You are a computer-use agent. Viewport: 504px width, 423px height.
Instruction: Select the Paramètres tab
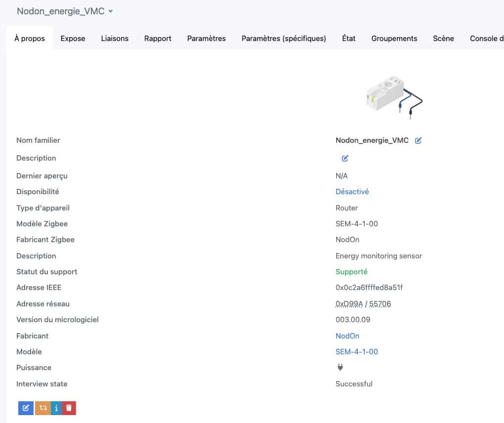click(x=206, y=39)
